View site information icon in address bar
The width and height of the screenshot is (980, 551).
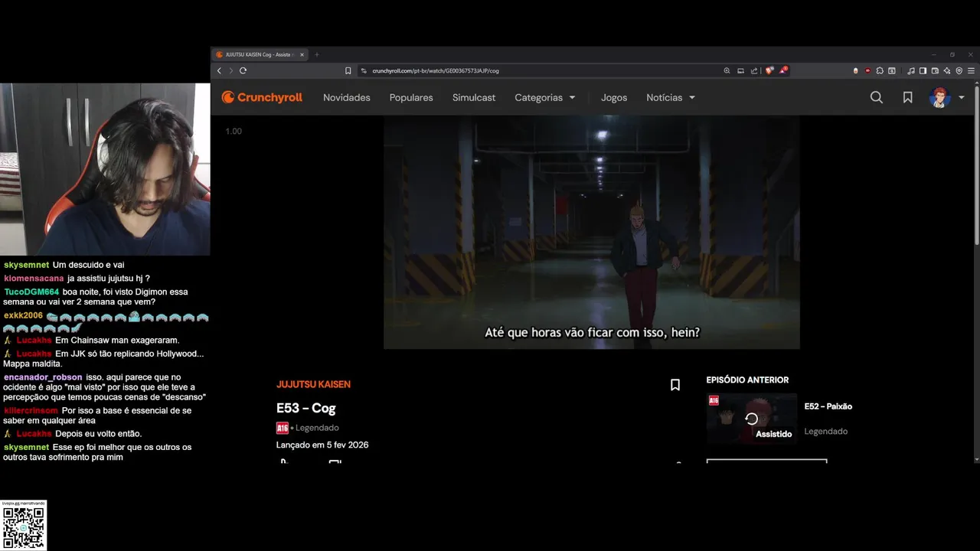tap(364, 70)
